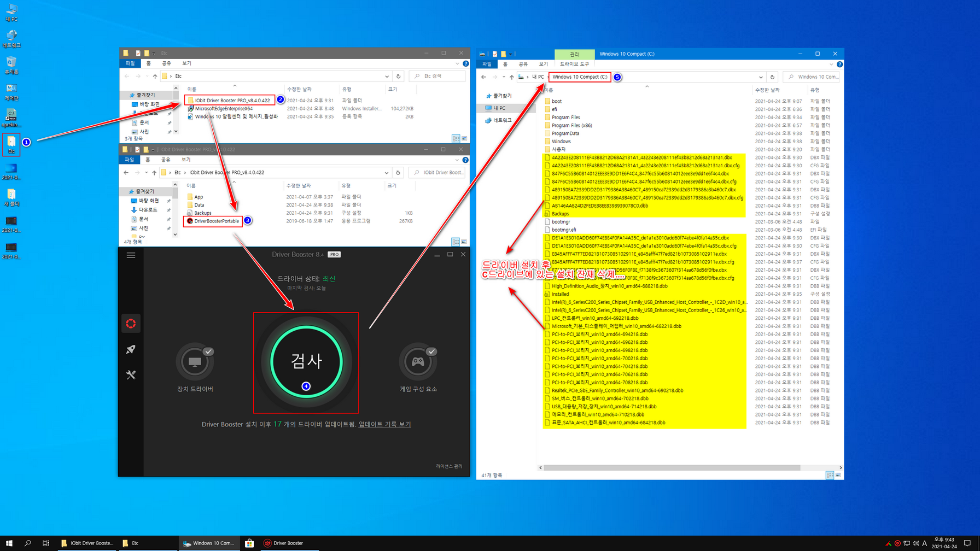This screenshot has height=551, width=980.
Task: Expand ribbon chevron in IObit folder window
Action: (x=457, y=160)
